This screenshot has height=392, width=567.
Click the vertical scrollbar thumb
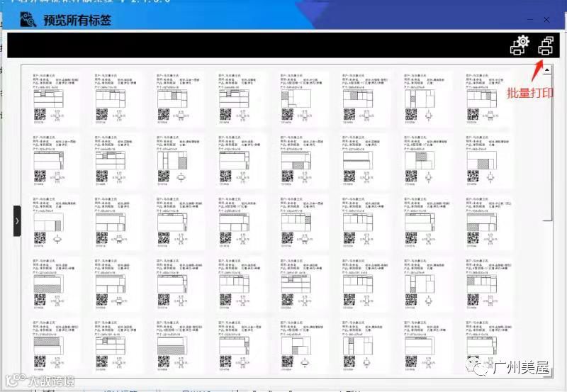click(x=547, y=147)
